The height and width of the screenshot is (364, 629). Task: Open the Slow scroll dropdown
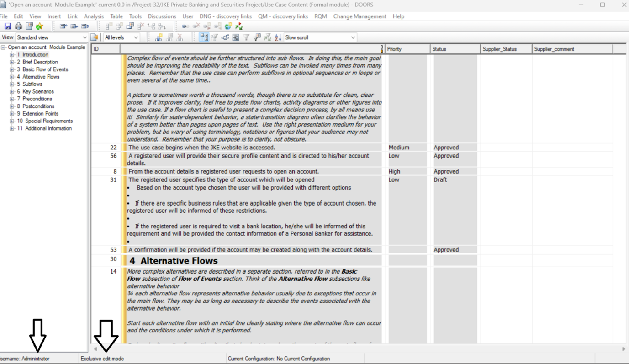click(x=353, y=37)
